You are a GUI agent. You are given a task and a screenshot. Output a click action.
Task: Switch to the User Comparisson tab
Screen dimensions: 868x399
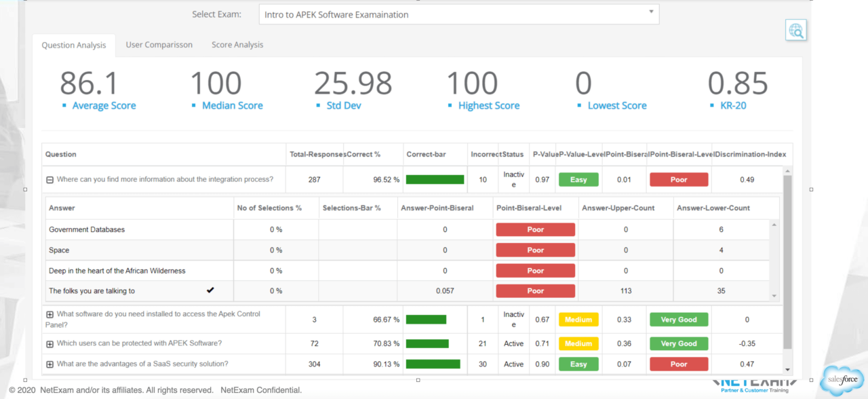pos(159,45)
